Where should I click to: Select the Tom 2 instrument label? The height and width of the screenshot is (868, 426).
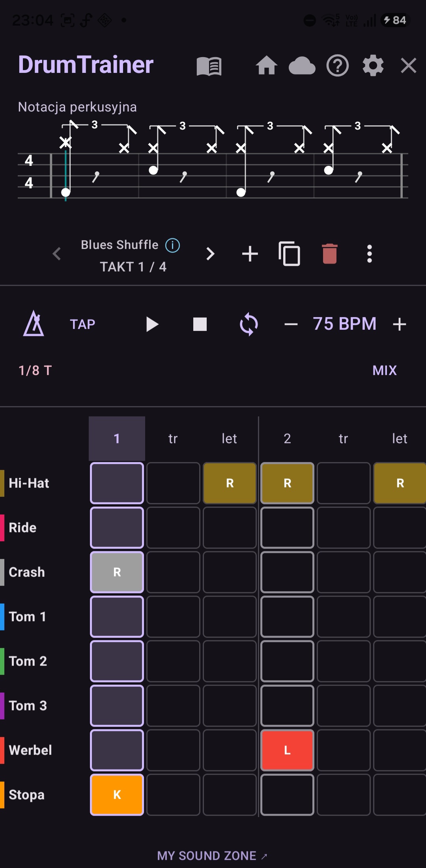tap(28, 661)
